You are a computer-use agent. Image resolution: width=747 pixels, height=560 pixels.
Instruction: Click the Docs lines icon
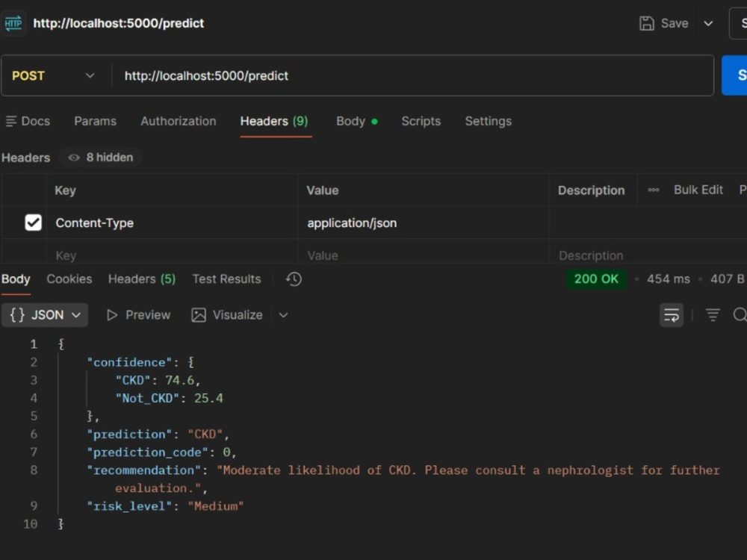click(x=11, y=122)
